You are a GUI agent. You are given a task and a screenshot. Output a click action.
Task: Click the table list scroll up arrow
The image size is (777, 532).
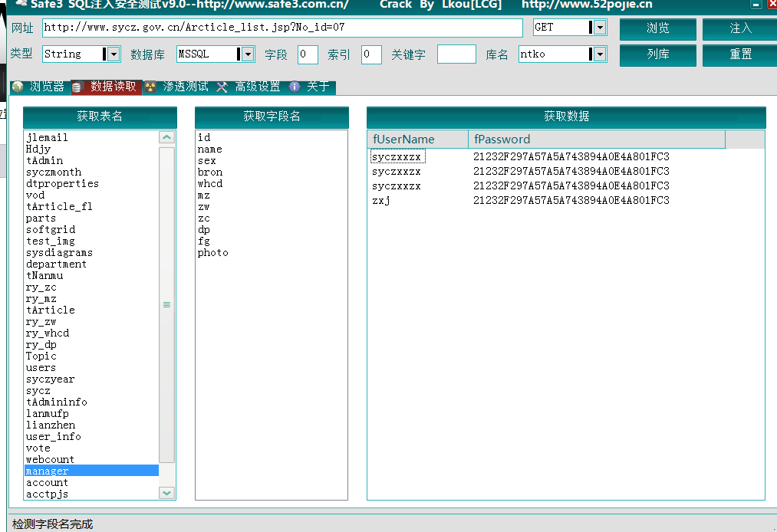[166, 137]
